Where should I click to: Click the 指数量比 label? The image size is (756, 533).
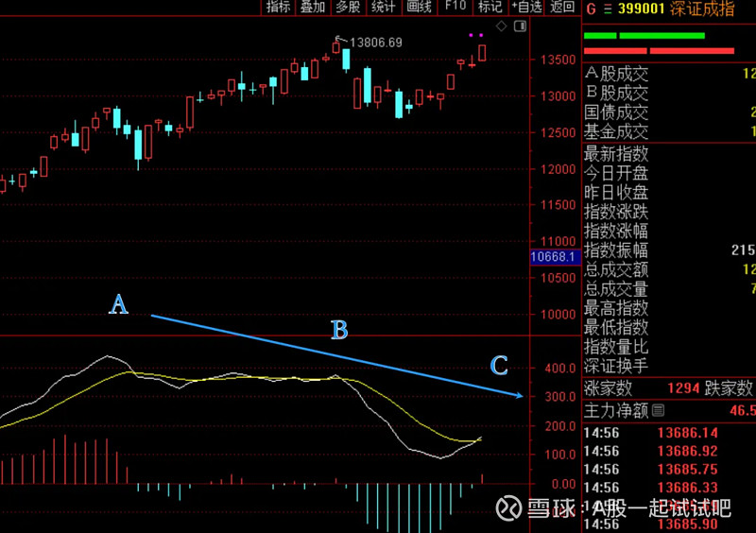coord(616,346)
